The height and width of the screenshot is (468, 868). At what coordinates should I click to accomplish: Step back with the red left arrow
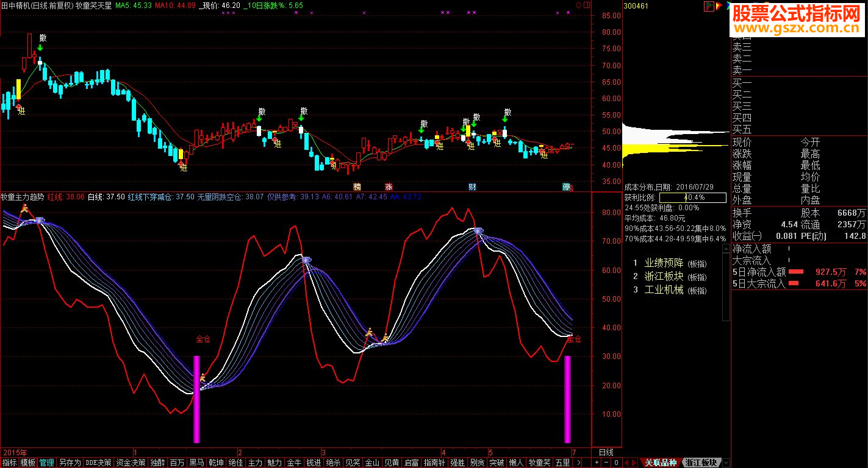626,463
